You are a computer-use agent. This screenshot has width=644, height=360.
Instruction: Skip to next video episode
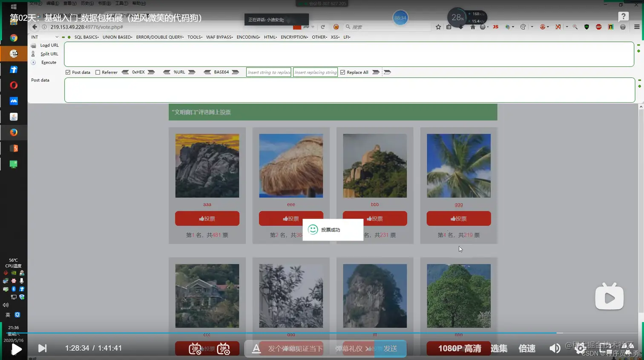pyautogui.click(x=42, y=348)
